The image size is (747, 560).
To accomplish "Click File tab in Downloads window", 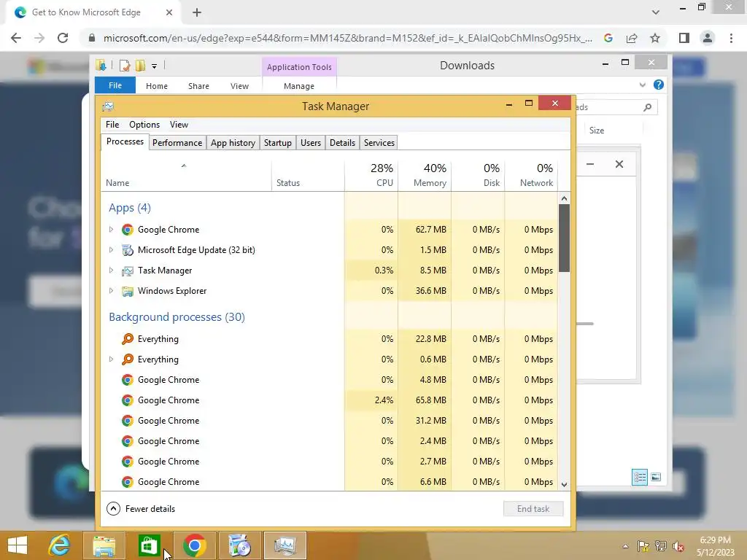I will [115, 85].
